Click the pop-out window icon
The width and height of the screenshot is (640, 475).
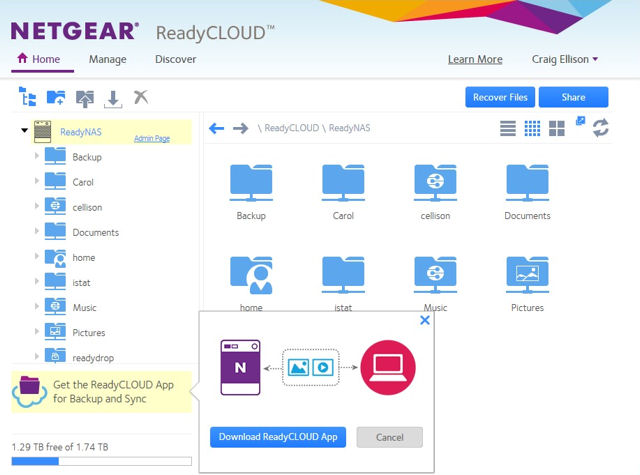pos(580,120)
